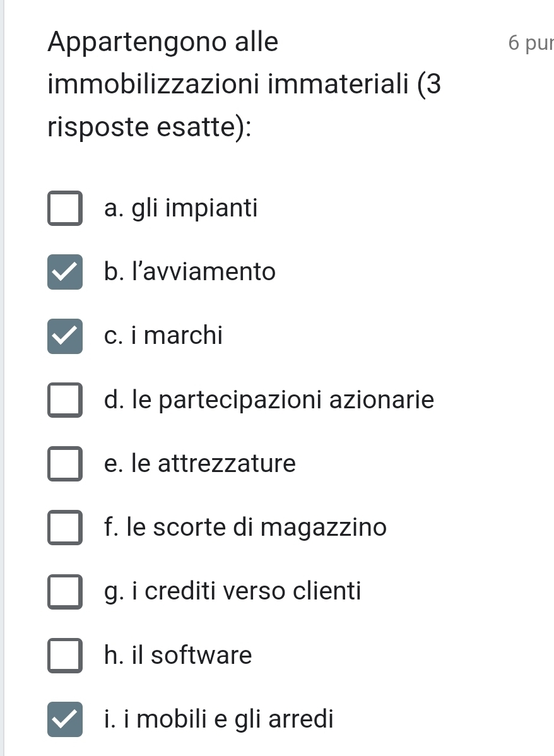Uncheck the 'c. i marchi' checkbox

[64, 336]
